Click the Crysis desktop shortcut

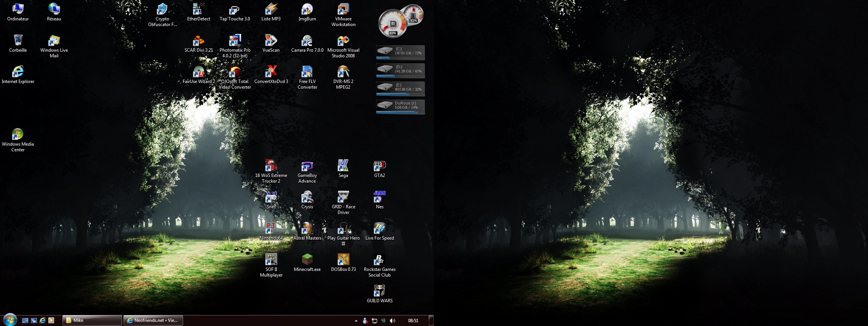(307, 197)
